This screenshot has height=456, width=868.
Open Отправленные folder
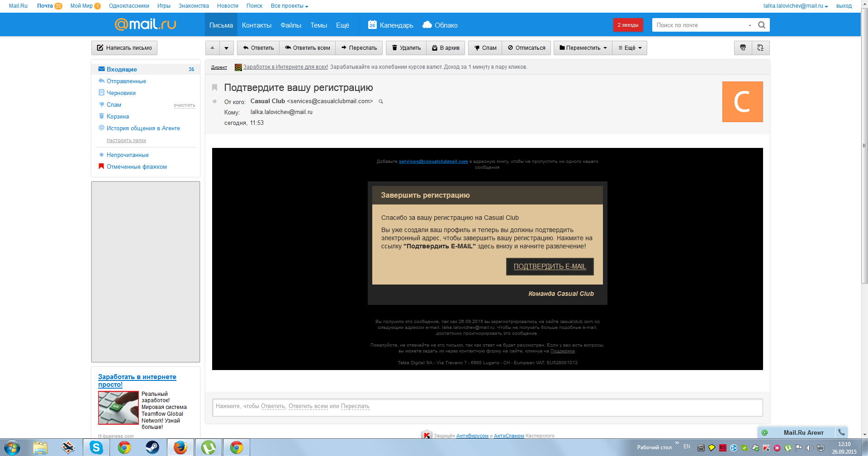(x=126, y=81)
